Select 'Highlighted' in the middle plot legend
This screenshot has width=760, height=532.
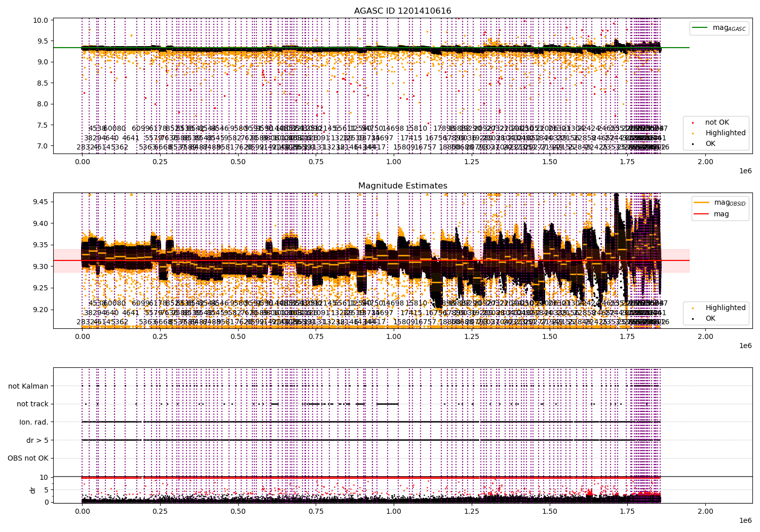tap(726, 308)
